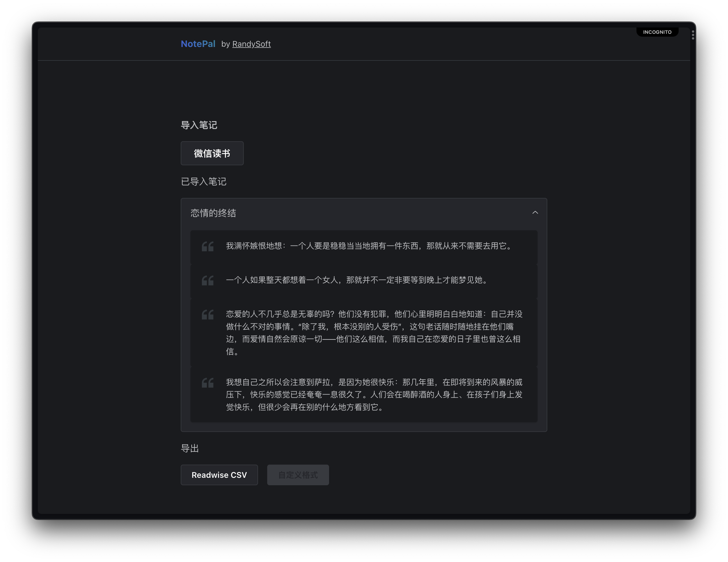Click the INCOGNITO badge

click(x=657, y=32)
